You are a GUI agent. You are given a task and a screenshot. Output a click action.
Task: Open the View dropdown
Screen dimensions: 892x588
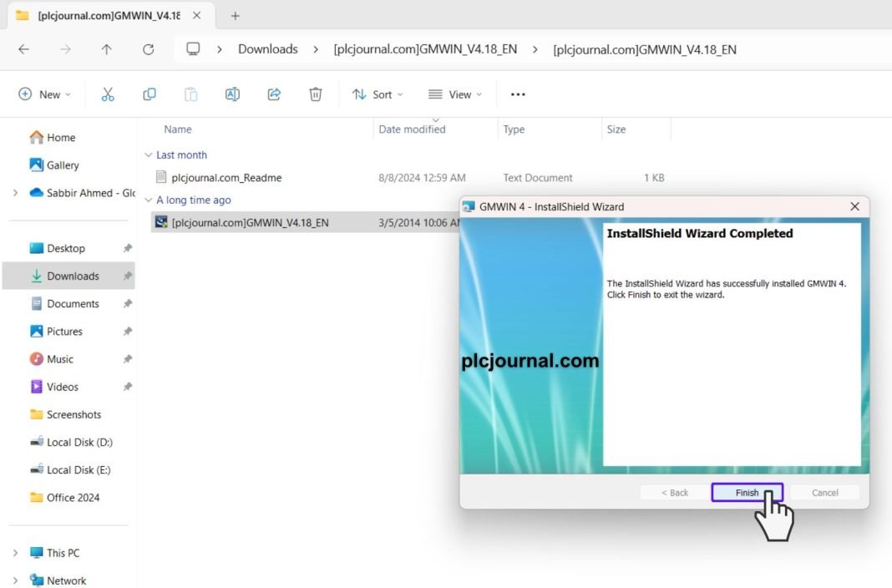click(455, 94)
